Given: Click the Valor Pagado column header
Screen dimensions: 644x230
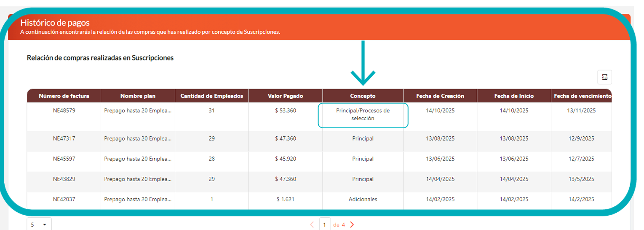Looking at the screenshot, I should pos(285,96).
